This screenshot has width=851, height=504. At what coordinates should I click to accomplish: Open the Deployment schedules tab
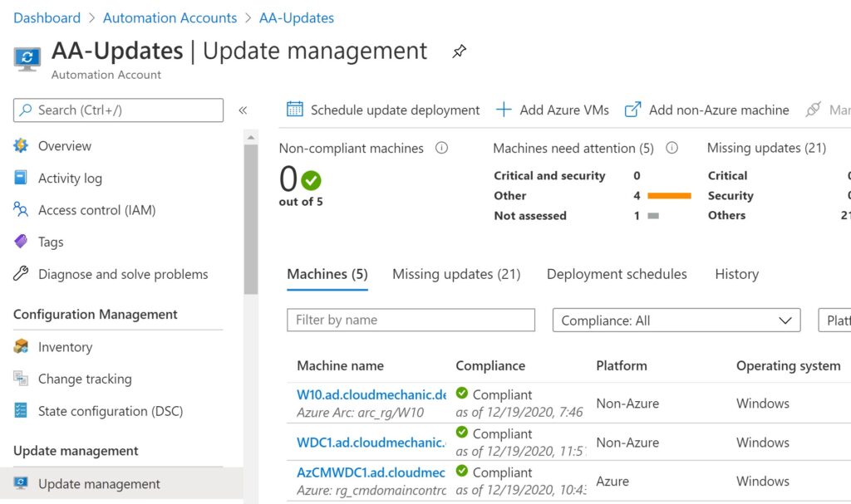pyautogui.click(x=617, y=275)
